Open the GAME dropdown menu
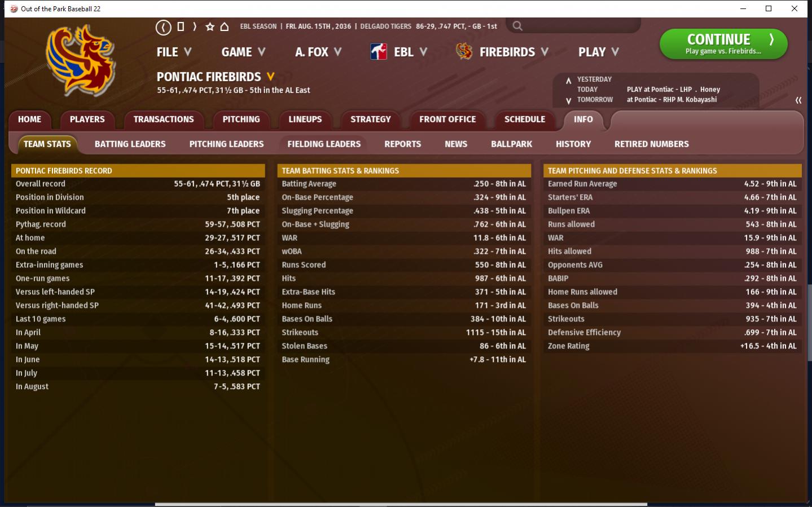Screen dimensions: 812x507 coord(243,52)
